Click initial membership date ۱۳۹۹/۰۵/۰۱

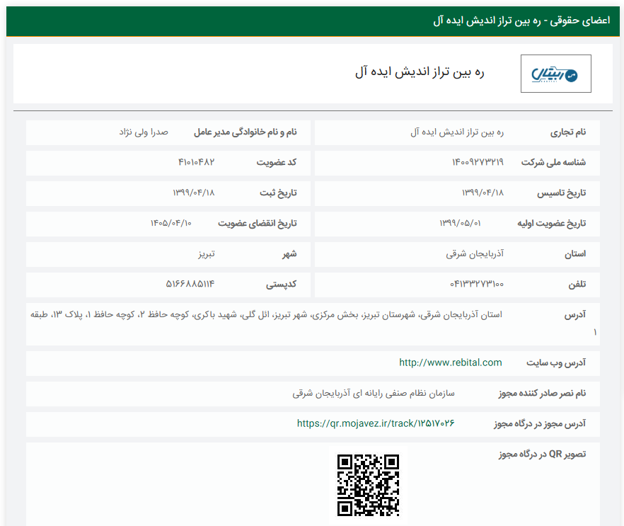click(x=460, y=223)
